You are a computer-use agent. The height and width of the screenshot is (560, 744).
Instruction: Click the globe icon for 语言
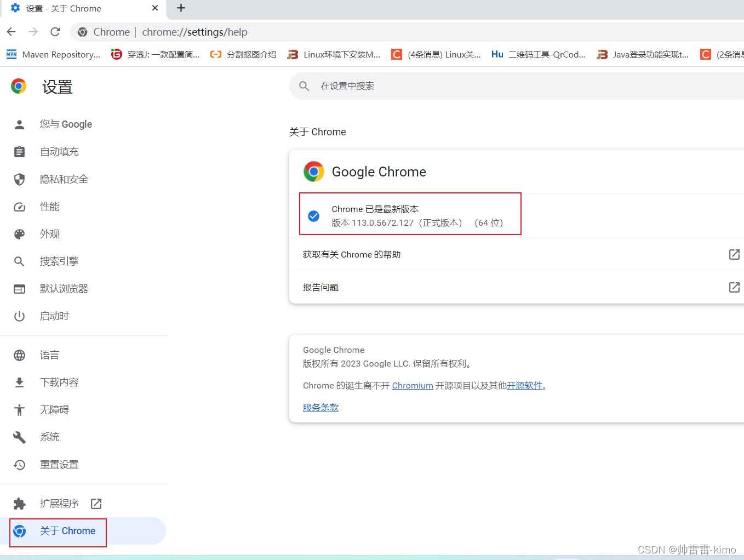[x=19, y=355]
